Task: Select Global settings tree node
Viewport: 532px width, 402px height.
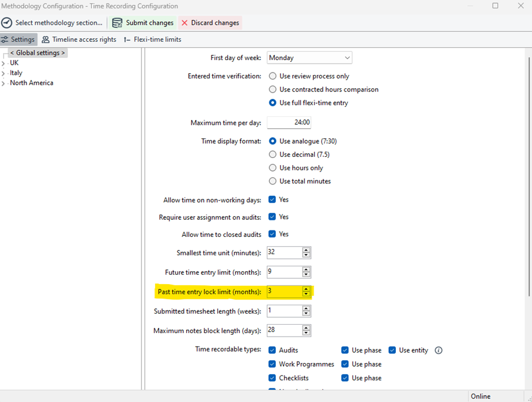Action: pyautogui.click(x=37, y=52)
